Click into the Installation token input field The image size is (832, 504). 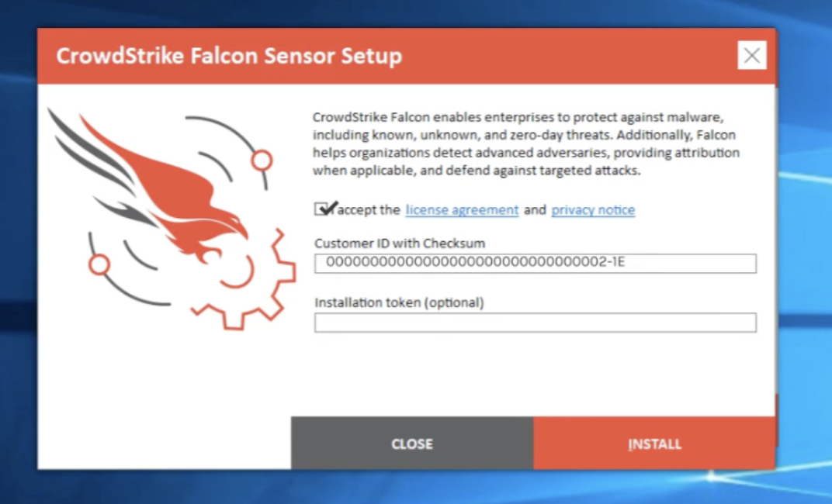(535, 323)
